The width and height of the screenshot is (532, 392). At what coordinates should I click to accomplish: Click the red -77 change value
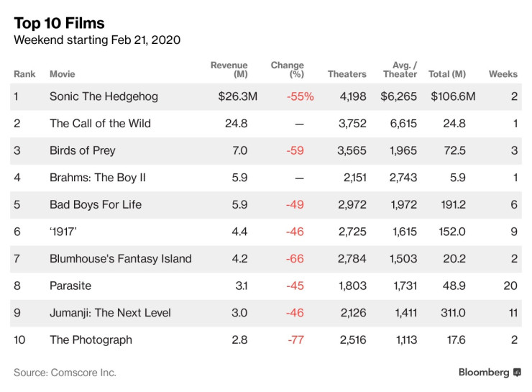295,339
